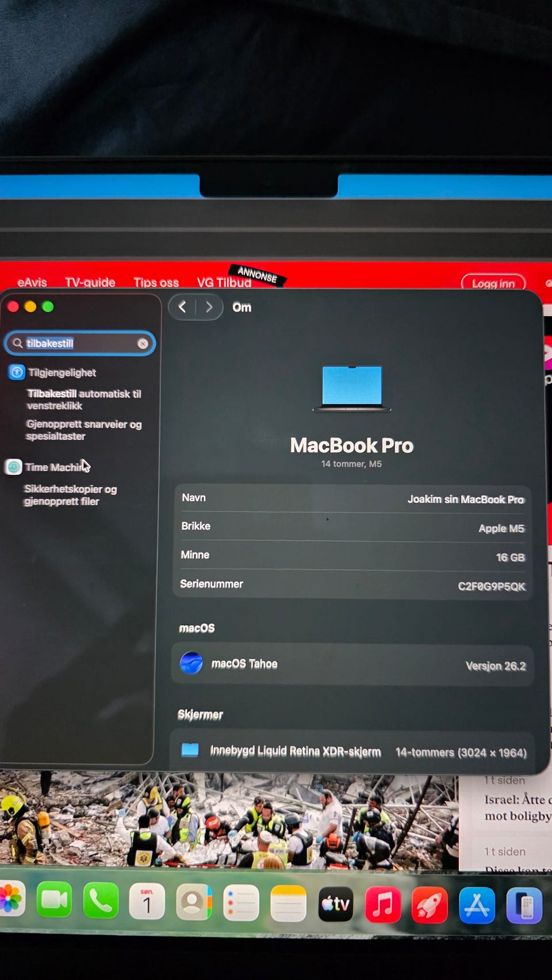Click 'Tips oss' in the VG browser window
This screenshot has width=552, height=980.
pyautogui.click(x=156, y=282)
